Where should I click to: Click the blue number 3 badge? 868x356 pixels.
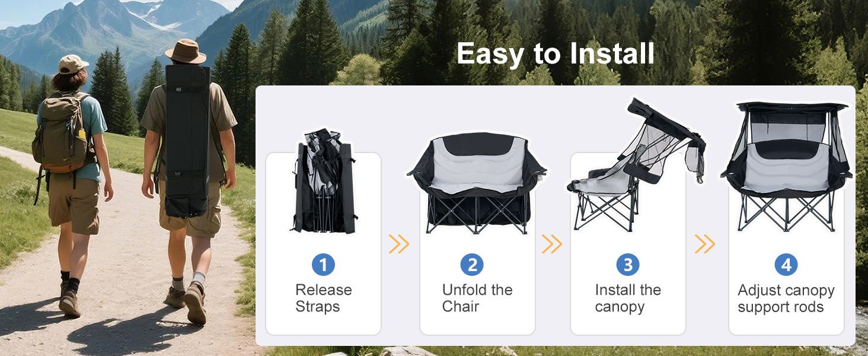(x=628, y=265)
